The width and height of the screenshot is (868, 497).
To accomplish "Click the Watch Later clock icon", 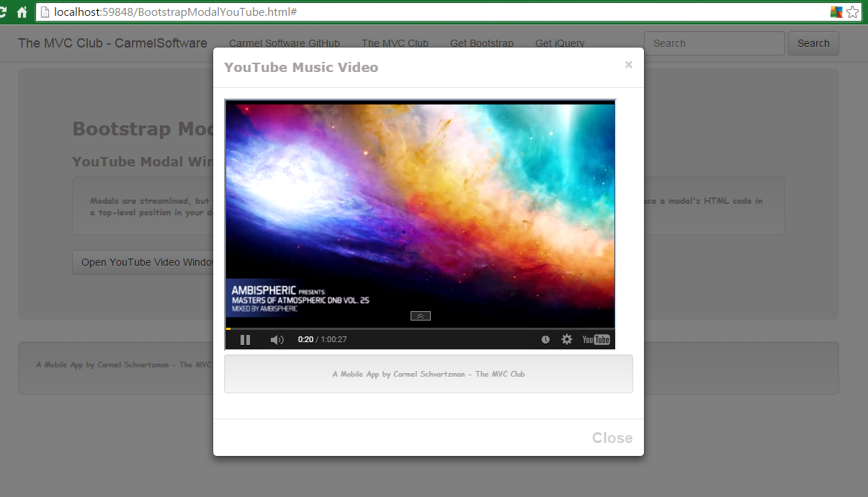I will (545, 339).
